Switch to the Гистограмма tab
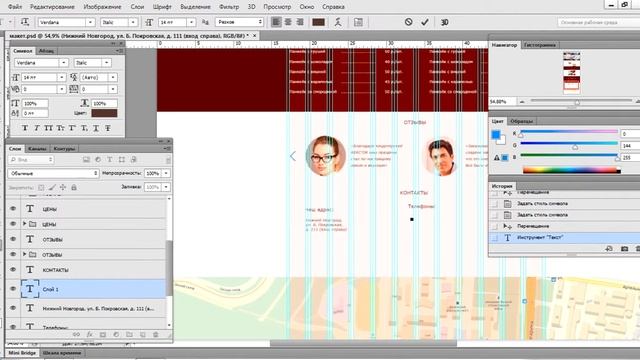 click(x=540, y=45)
